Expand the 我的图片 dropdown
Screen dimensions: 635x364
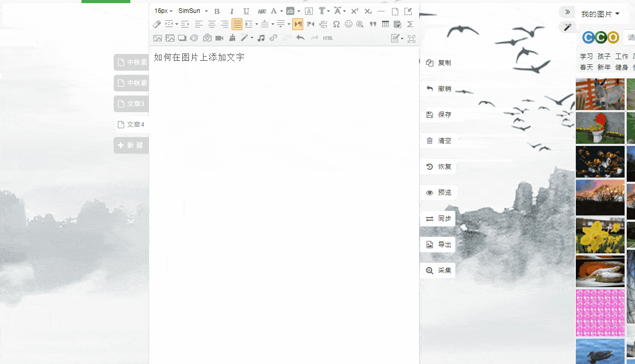[600, 14]
